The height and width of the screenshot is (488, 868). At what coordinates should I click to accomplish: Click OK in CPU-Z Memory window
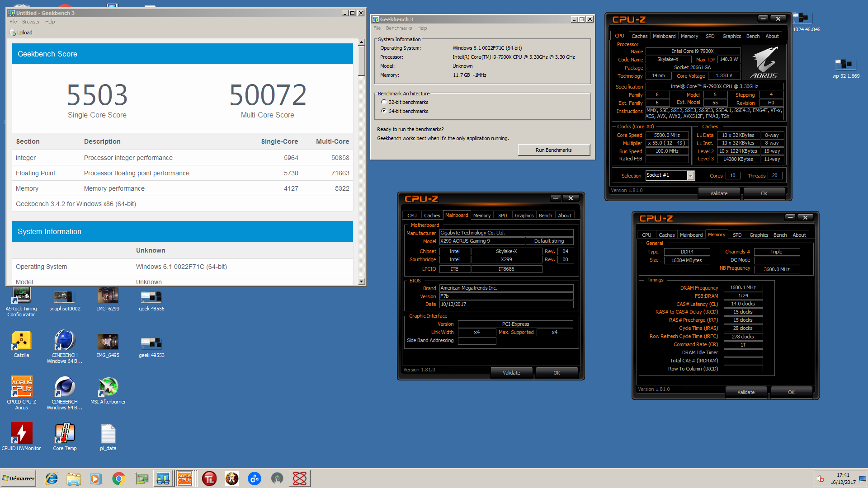click(x=791, y=392)
